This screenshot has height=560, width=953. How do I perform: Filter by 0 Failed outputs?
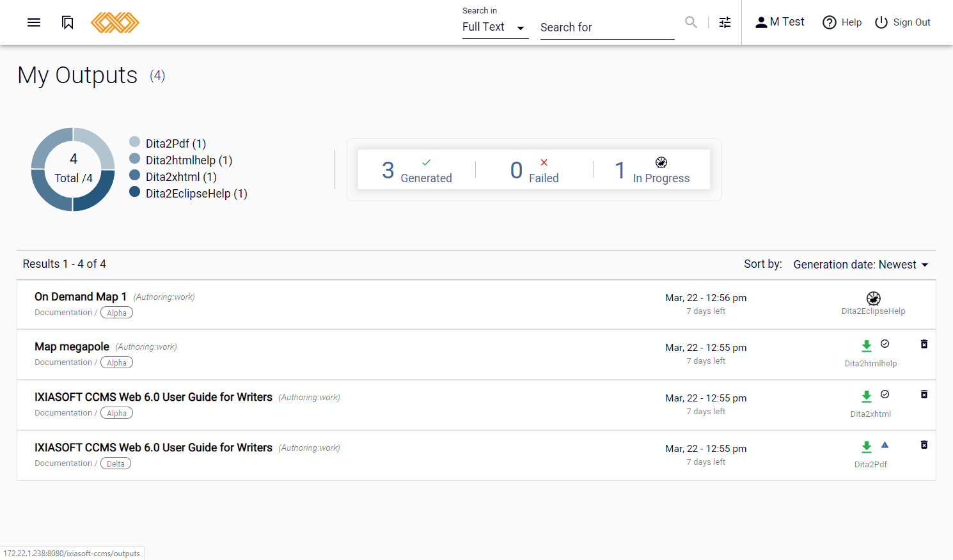point(535,170)
